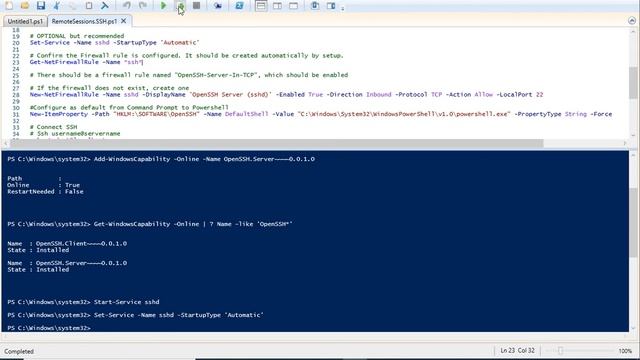640x360 pixels.
Task: Click 'RestartNeeded : False' console output
Action: point(45,191)
